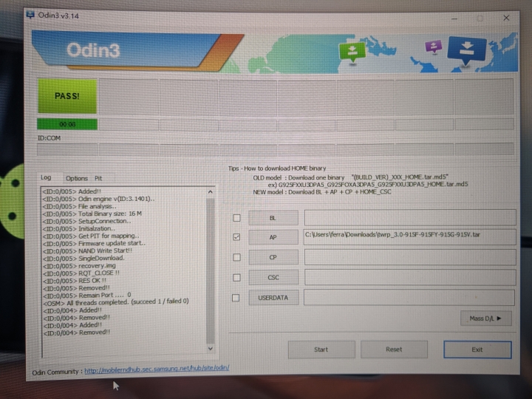Click the USERDATA file path field
Screen dimensions: 532x399
coord(409,297)
